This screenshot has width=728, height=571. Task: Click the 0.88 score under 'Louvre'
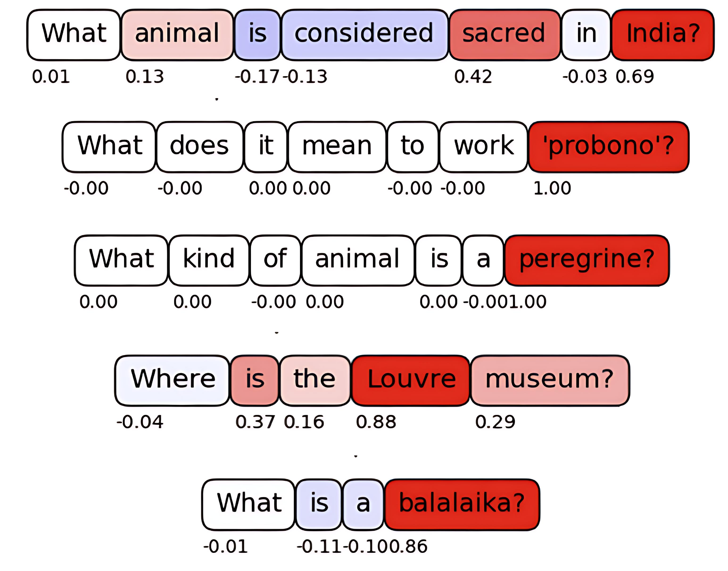(x=376, y=422)
